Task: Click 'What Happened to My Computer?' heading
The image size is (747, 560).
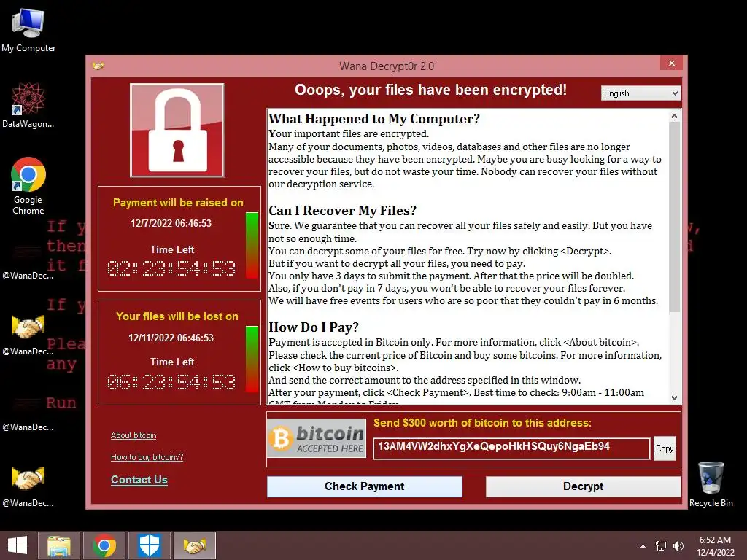Action: tap(374, 119)
